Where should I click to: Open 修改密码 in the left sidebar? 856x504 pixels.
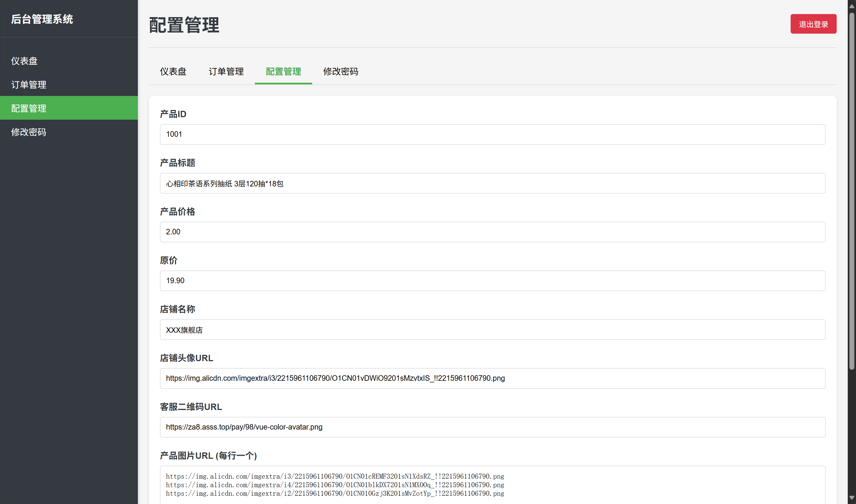click(69, 132)
